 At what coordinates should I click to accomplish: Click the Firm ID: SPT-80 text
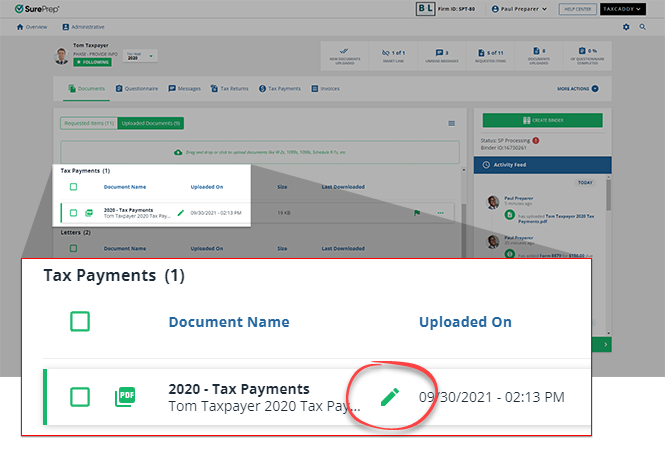(x=456, y=9)
